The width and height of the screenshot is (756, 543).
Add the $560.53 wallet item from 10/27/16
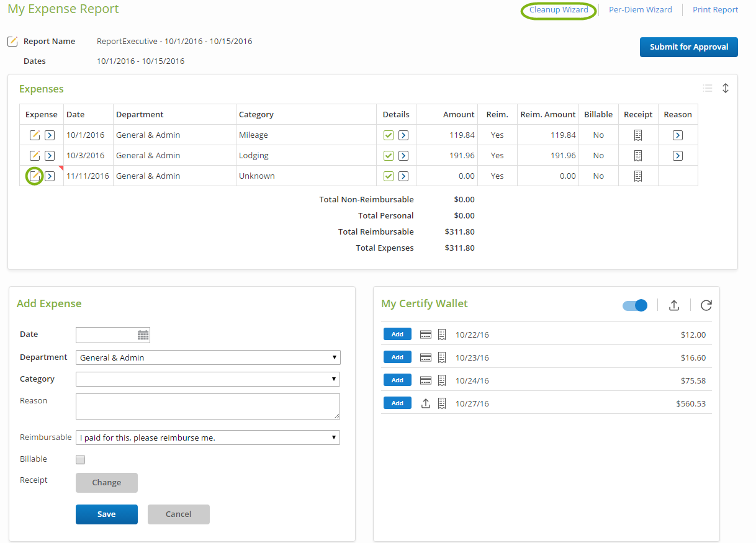pos(397,403)
